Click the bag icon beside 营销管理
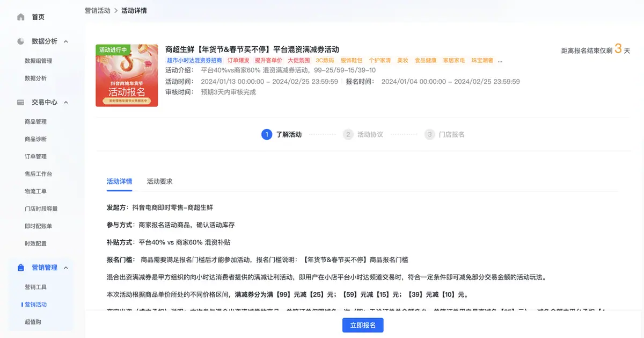This screenshot has width=644, height=338. tap(21, 268)
